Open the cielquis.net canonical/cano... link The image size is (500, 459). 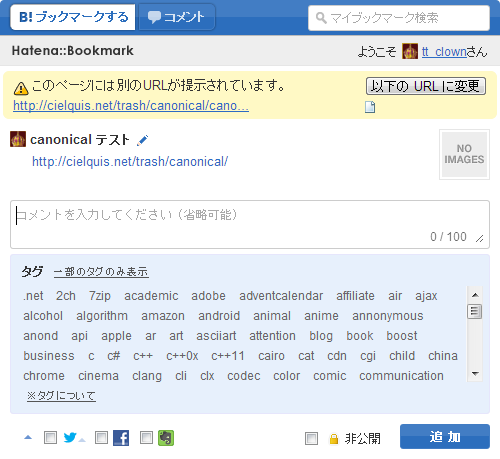pos(131,106)
